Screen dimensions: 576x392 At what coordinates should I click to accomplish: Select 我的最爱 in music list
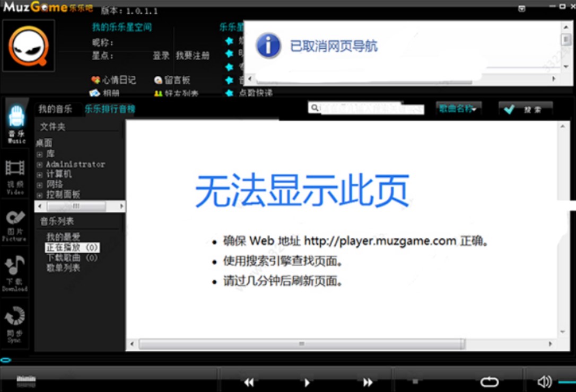63,237
